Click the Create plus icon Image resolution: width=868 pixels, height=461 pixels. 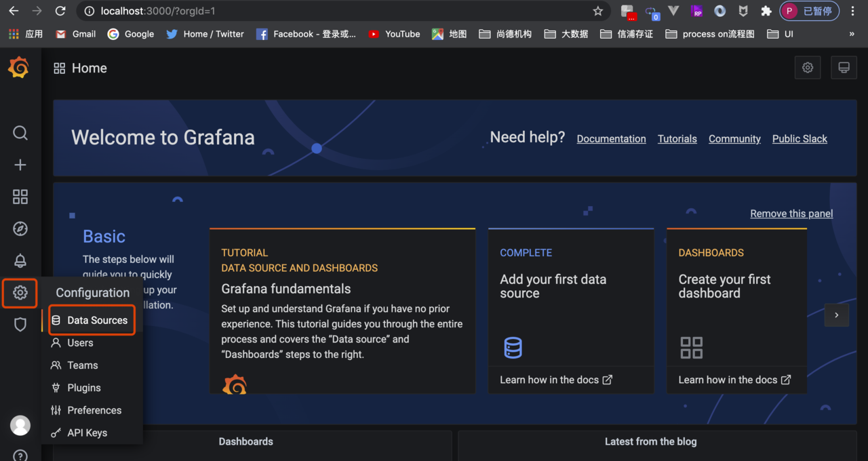click(x=20, y=165)
